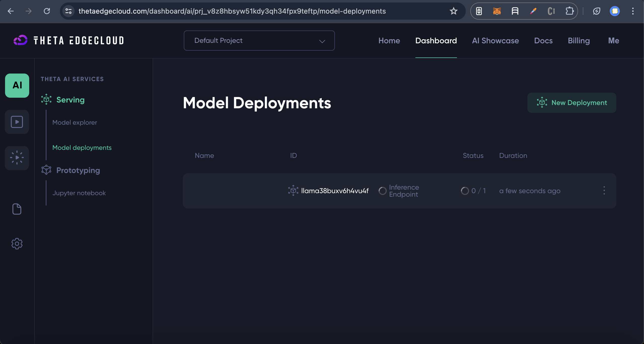Click the AI services sidebar icon
The height and width of the screenshot is (344, 644).
(x=17, y=85)
